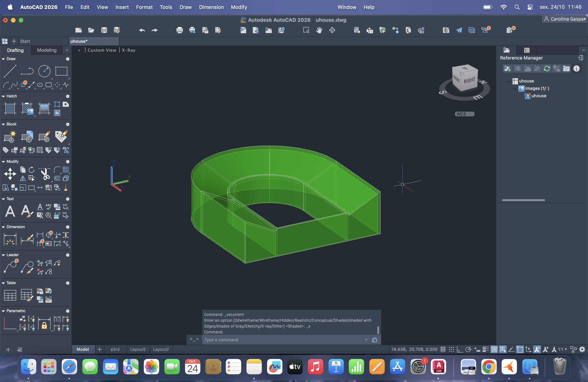Toggle snap mode dots in status bar
This screenshot has height=382, width=588.
(451, 349)
